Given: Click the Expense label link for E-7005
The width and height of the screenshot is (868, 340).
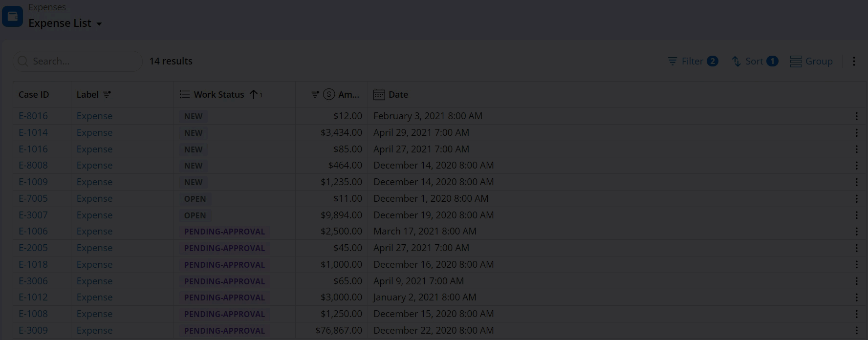Looking at the screenshot, I should point(94,199).
